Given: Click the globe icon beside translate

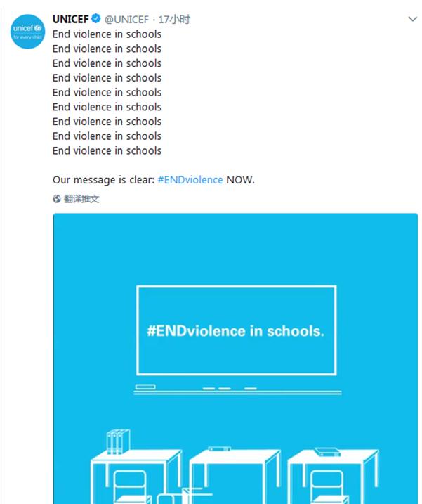Looking at the screenshot, I should 57,199.
